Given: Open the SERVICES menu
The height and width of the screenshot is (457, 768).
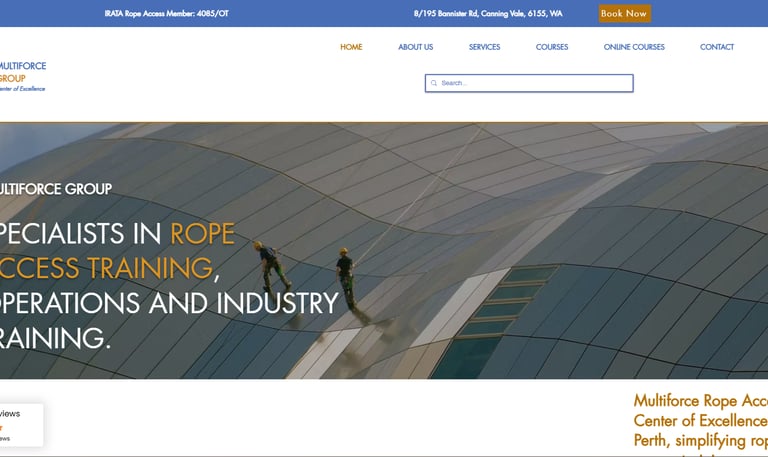Looking at the screenshot, I should [x=484, y=47].
